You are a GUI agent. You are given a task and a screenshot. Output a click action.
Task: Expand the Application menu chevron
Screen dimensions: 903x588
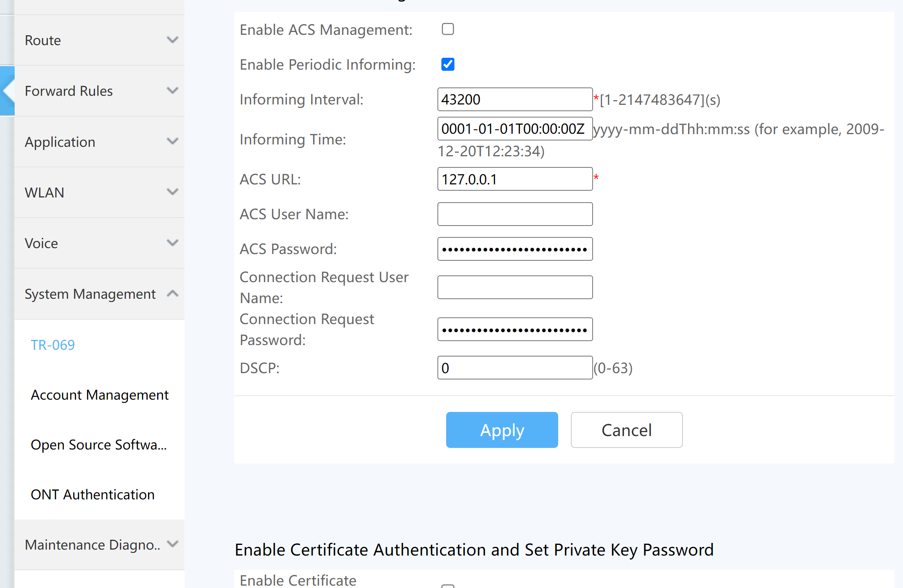point(172,141)
